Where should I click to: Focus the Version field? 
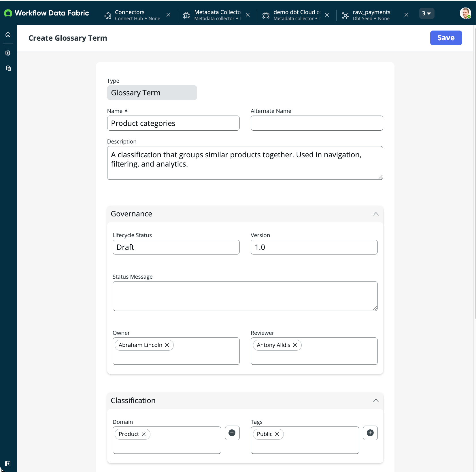pyautogui.click(x=314, y=247)
